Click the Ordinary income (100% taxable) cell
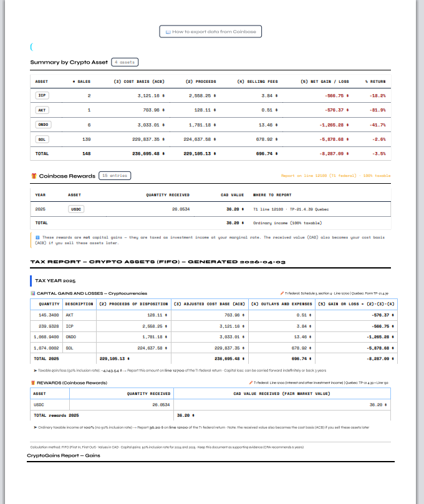This screenshot has height=504, width=424. 287,223
